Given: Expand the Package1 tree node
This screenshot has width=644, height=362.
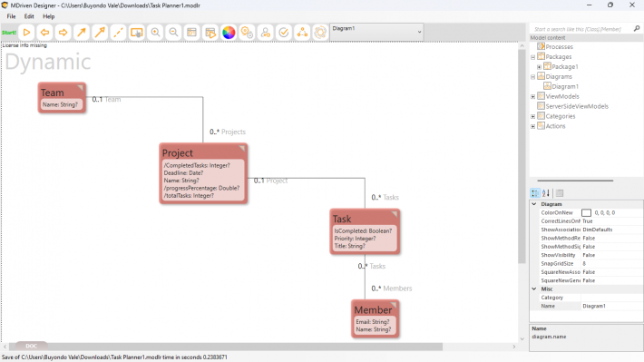Looking at the screenshot, I should 540,67.
